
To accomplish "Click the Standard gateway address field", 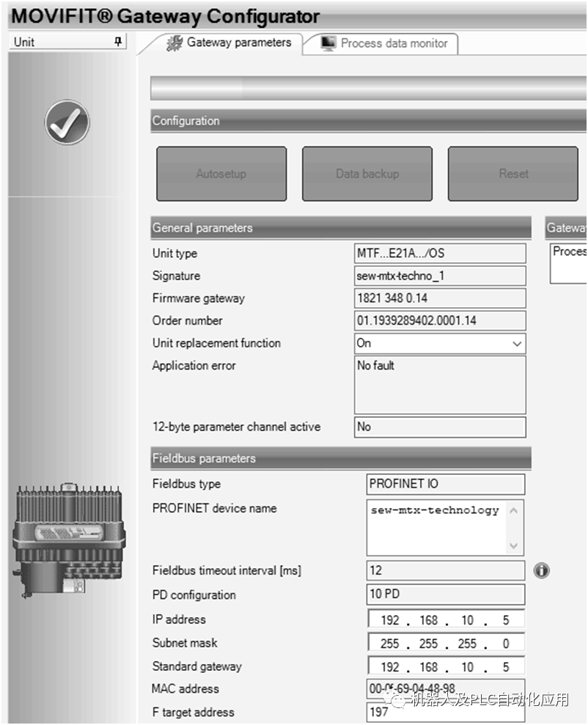I will [446, 667].
